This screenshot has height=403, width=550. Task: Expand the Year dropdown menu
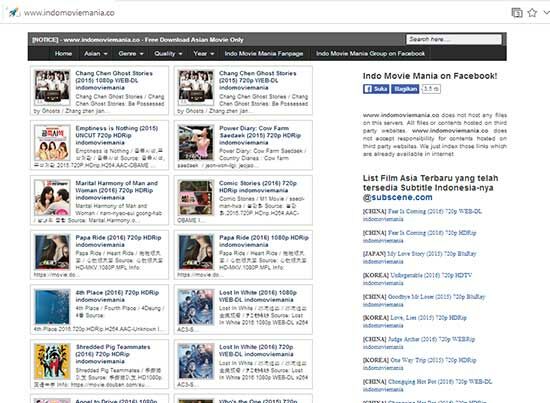click(203, 54)
